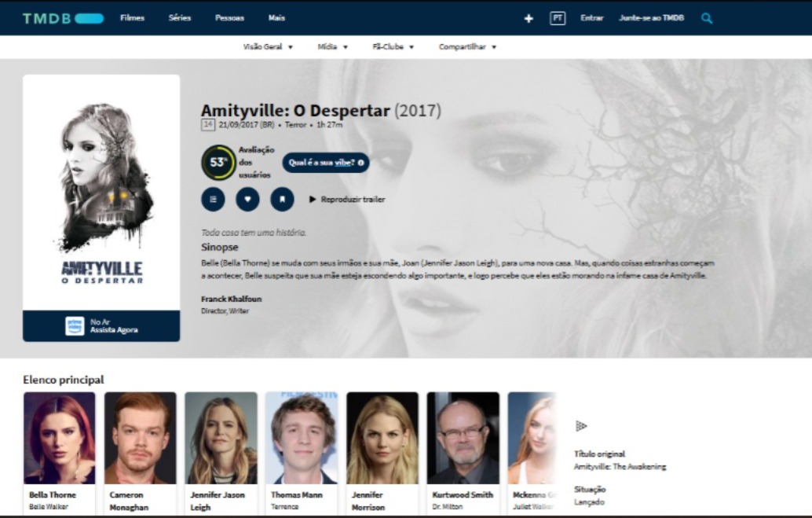Expand the Mídia dropdown menu

[x=332, y=47]
